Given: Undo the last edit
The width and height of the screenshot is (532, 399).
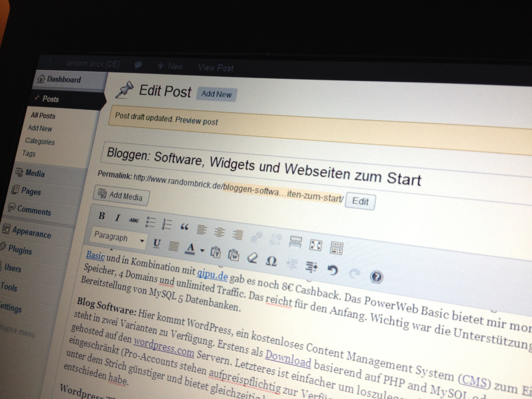Looking at the screenshot, I should 332,270.
